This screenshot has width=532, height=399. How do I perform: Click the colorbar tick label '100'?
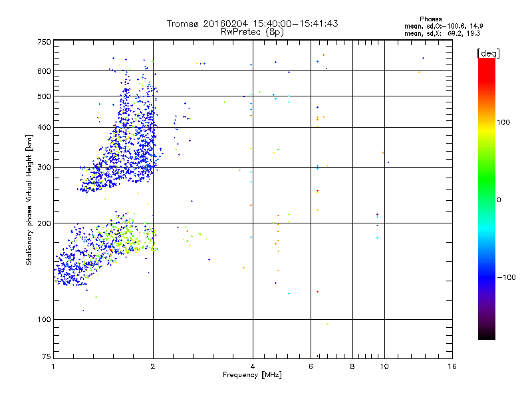(503, 122)
